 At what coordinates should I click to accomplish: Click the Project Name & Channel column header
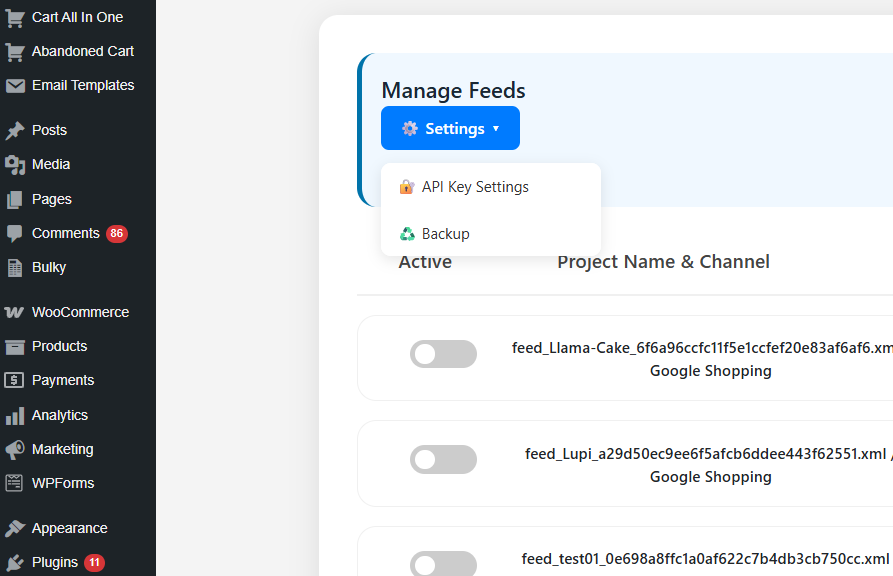[x=663, y=262]
